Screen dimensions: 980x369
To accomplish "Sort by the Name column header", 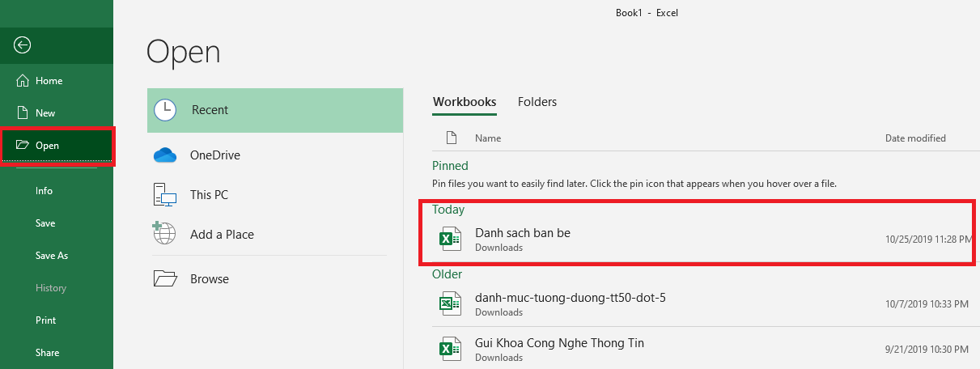I will pos(488,138).
